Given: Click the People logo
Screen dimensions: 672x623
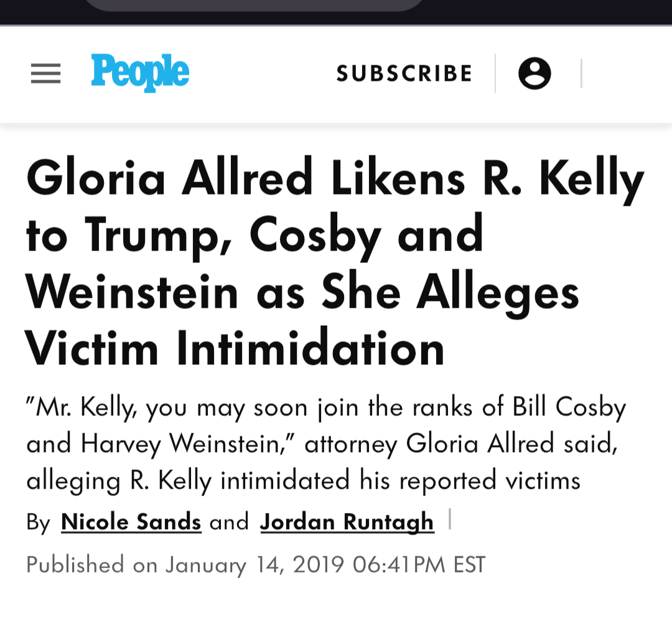Looking at the screenshot, I should click(140, 73).
